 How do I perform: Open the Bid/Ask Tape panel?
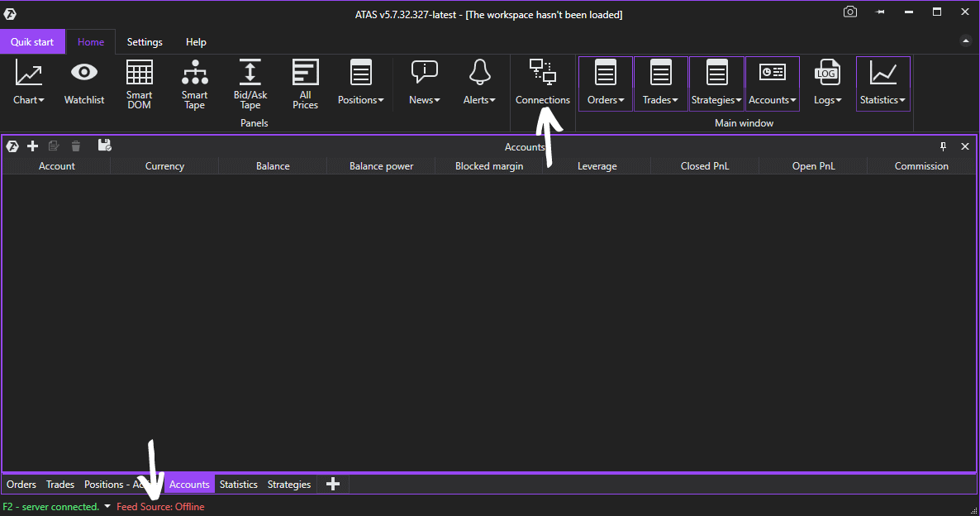tap(250, 83)
